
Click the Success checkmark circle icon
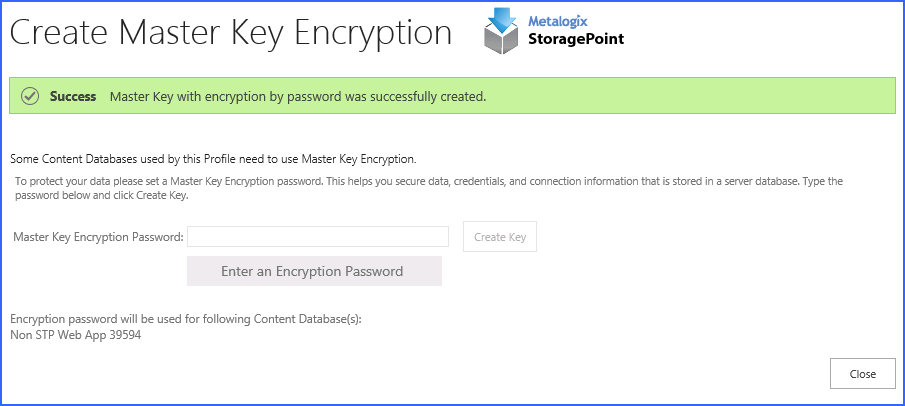[x=30, y=97]
